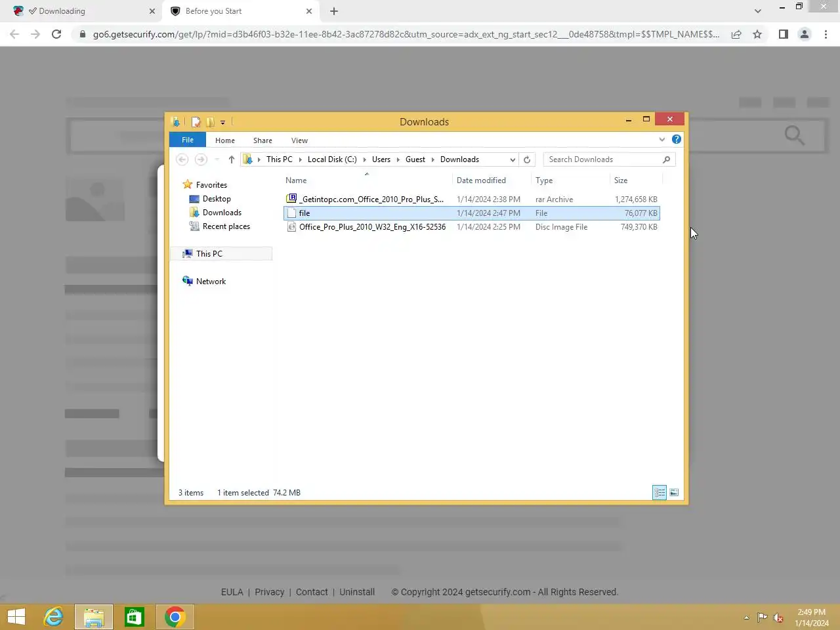Click the rar archive file icon
Viewport: 840px width, 630px height.
(x=291, y=199)
